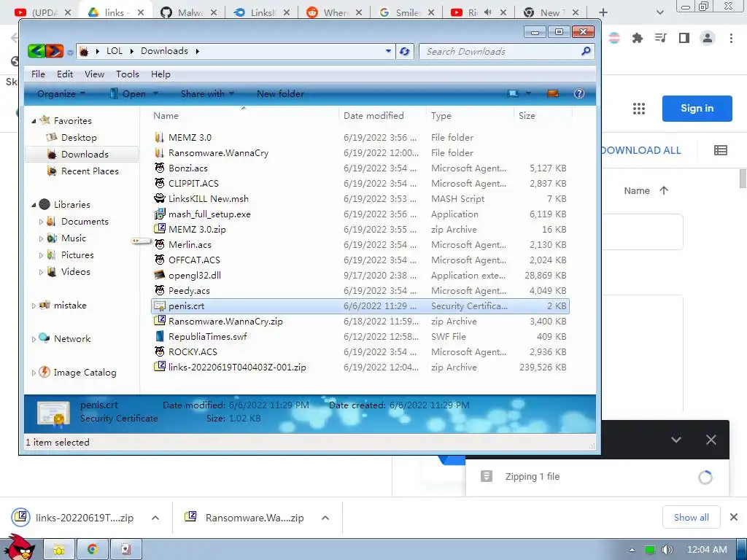Open the Edit menu
The height and width of the screenshot is (560, 747).
(x=65, y=74)
